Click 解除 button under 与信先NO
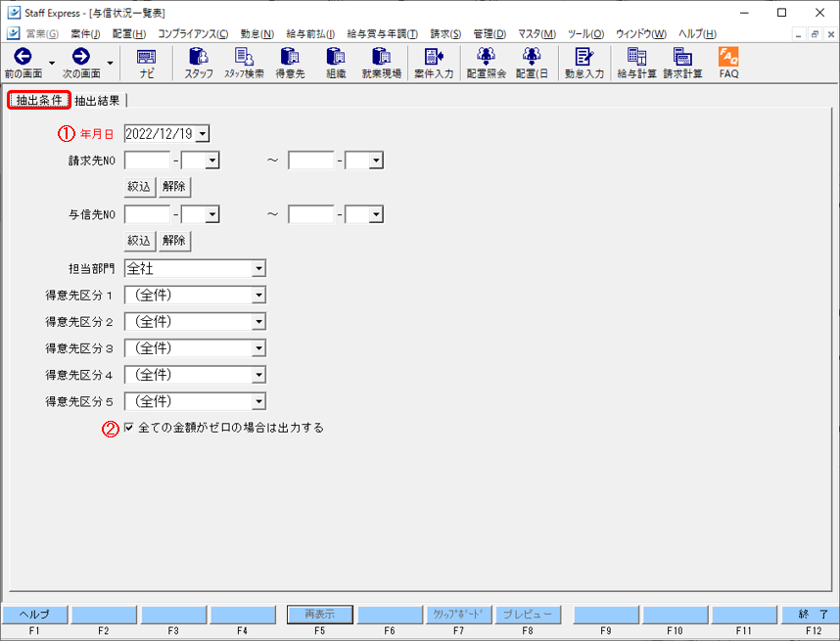840x641 pixels. (174, 241)
